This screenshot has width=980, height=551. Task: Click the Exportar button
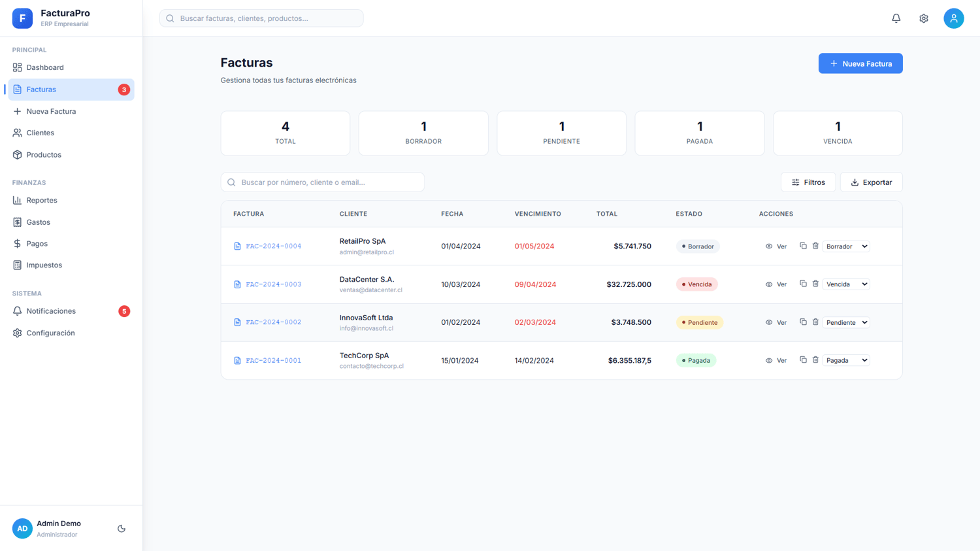872,182
